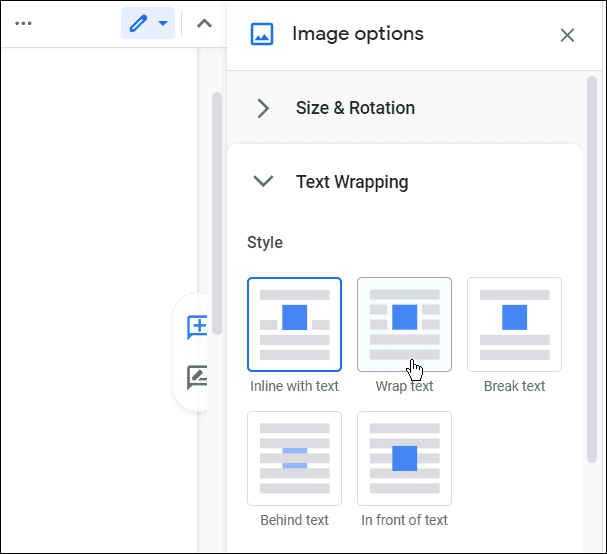Open the three-dot more options menu

(x=23, y=23)
